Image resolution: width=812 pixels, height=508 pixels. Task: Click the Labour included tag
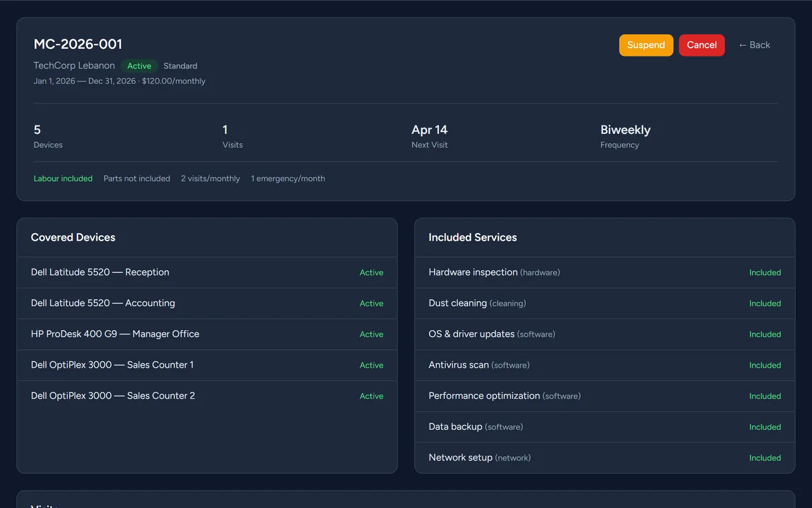(x=63, y=179)
